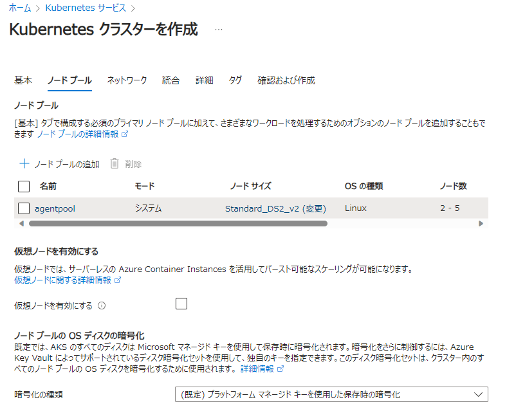
Task: Click the システム mode cell
Action: click(x=149, y=208)
